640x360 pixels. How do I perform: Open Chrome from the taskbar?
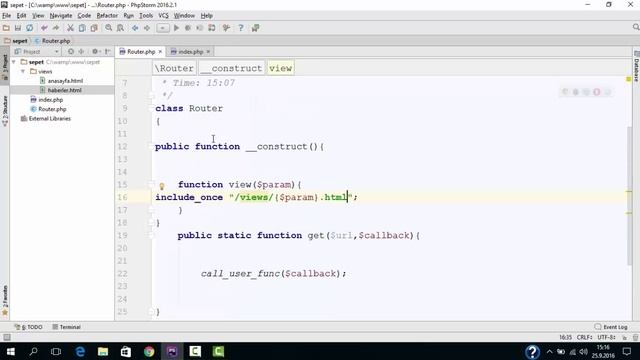coord(149,351)
